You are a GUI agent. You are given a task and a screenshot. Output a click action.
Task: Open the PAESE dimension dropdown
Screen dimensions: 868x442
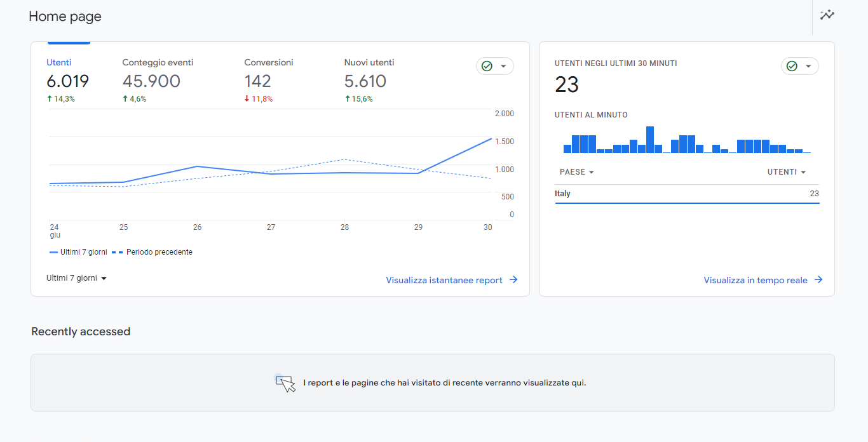[577, 172]
